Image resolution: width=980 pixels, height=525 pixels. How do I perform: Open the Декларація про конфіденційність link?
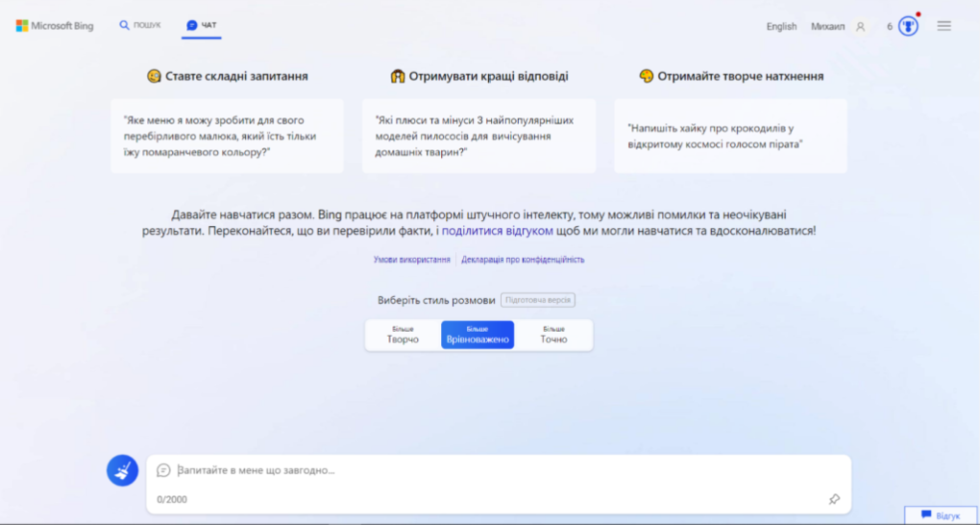tap(523, 260)
